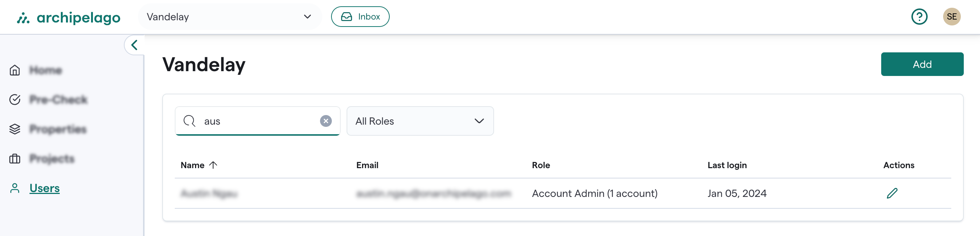Open the Pre-Check page
This screenshot has width=980, height=236.
tap(58, 99)
